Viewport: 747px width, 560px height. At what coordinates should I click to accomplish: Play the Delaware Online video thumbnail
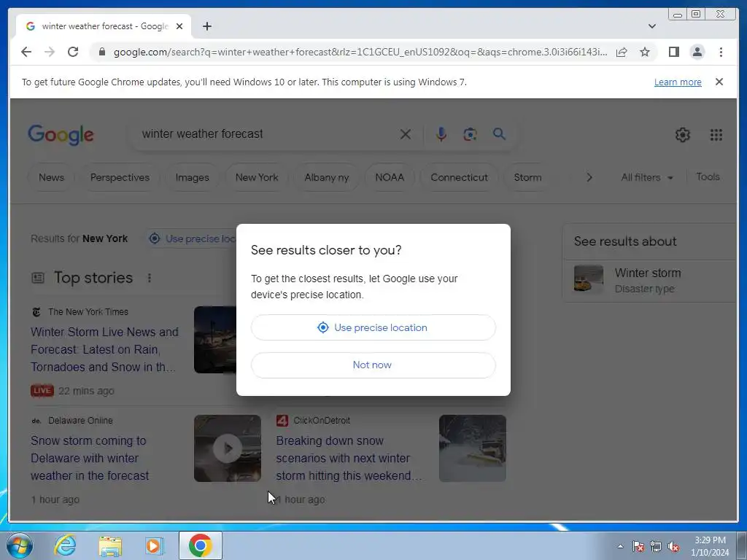point(228,448)
